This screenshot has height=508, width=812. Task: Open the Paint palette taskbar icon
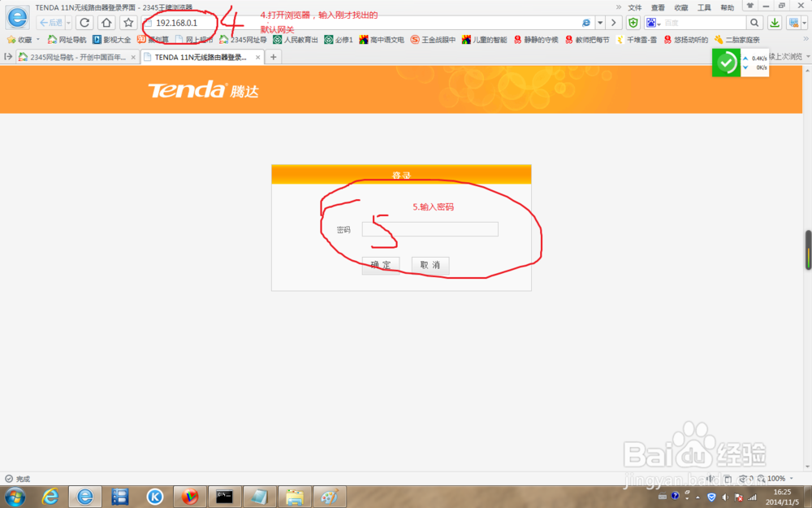(x=330, y=497)
